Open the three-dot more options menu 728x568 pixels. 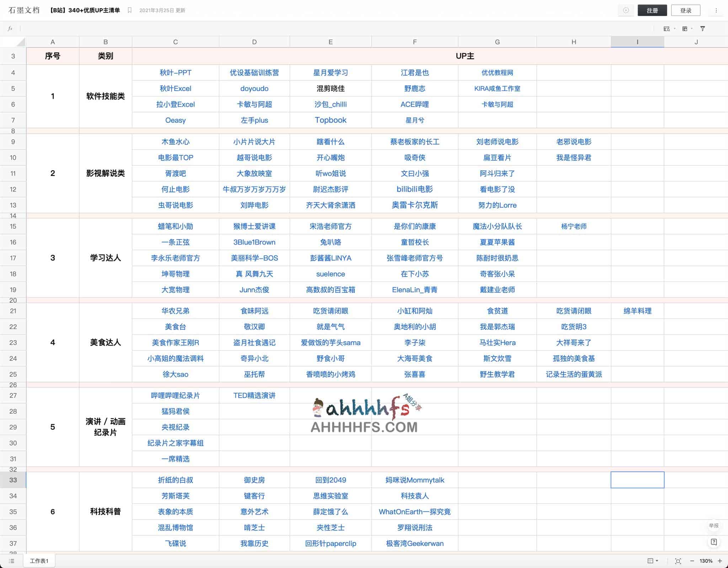716,10
